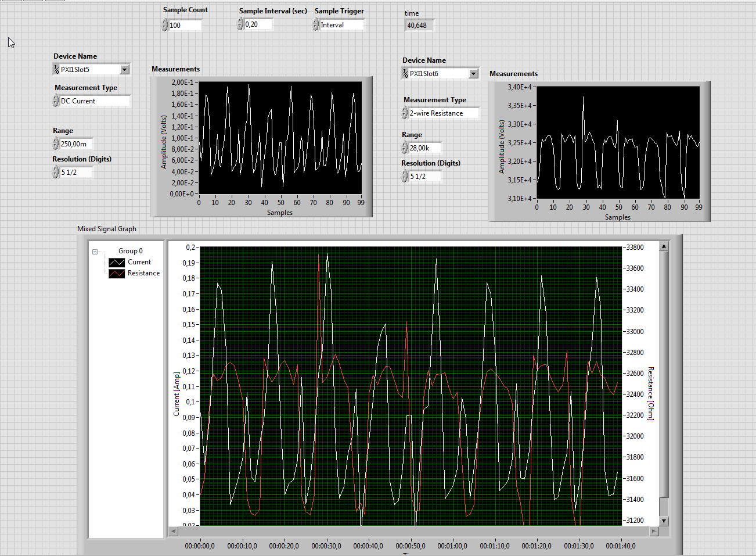
Task: Step the 250,00m range value
Action: click(x=56, y=144)
